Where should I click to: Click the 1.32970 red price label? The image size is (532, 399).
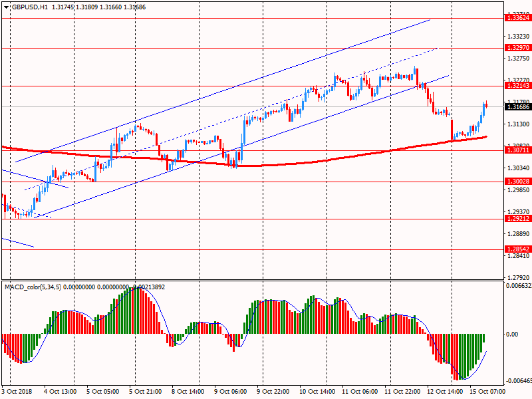click(x=517, y=48)
